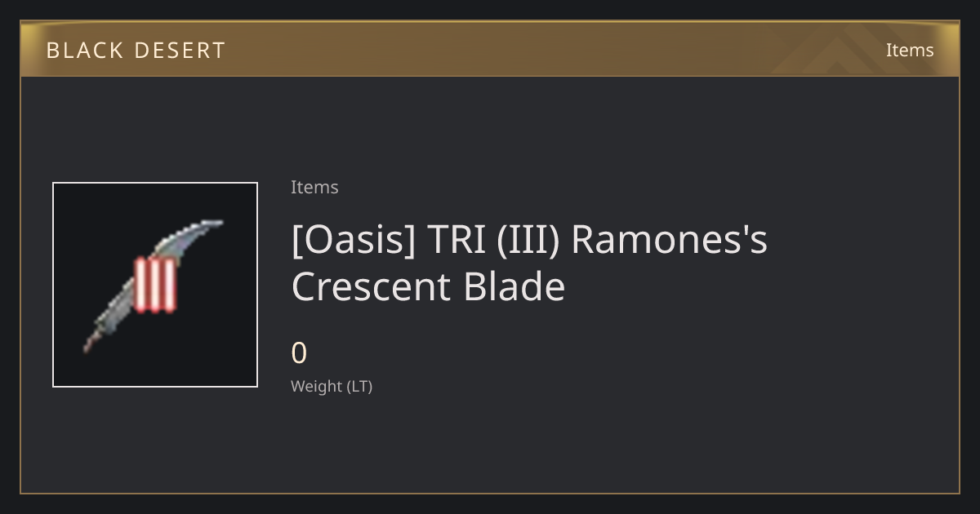Image resolution: width=980 pixels, height=514 pixels.
Task: Open the Crescent Blade item image thumbnail
Action: pos(155,285)
